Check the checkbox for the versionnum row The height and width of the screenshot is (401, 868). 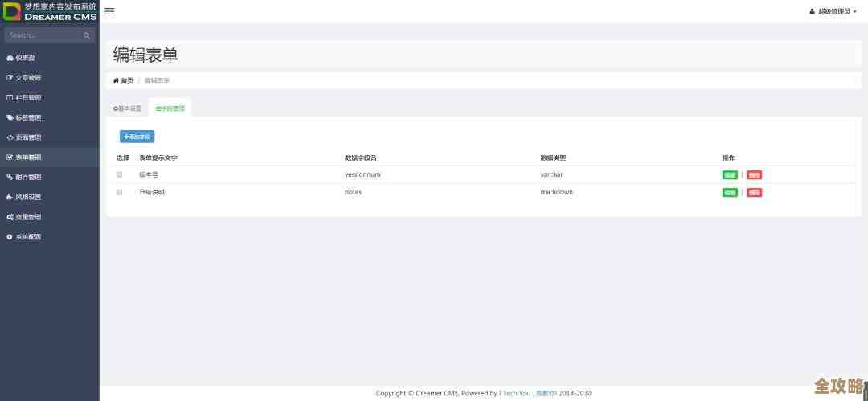coord(120,174)
